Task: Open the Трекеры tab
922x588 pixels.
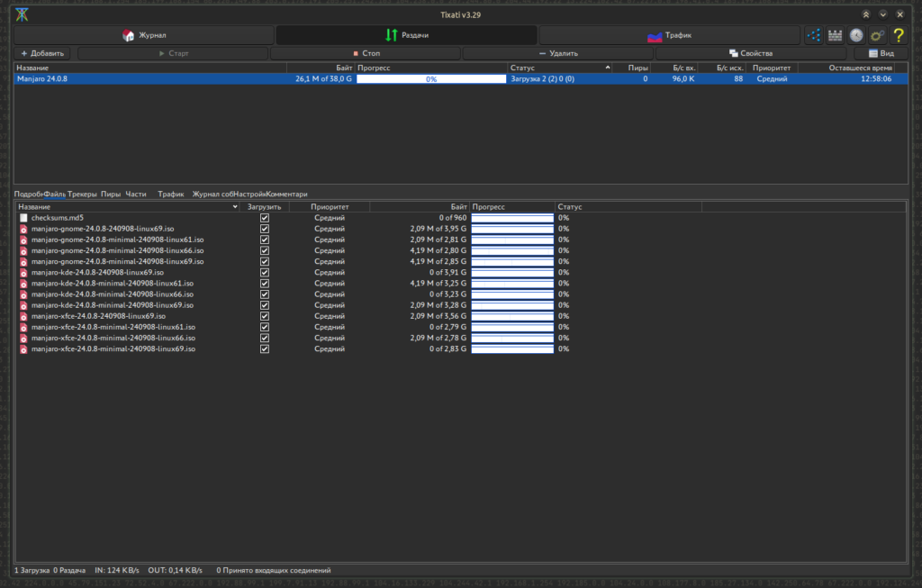Action: [x=82, y=194]
